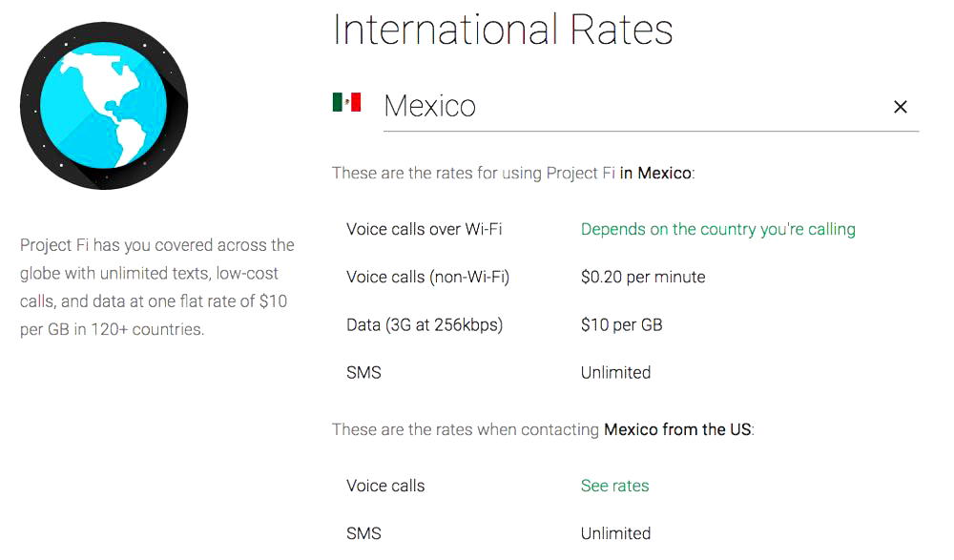
Task: Click the Project Fi globe illustration
Action: [x=104, y=105]
